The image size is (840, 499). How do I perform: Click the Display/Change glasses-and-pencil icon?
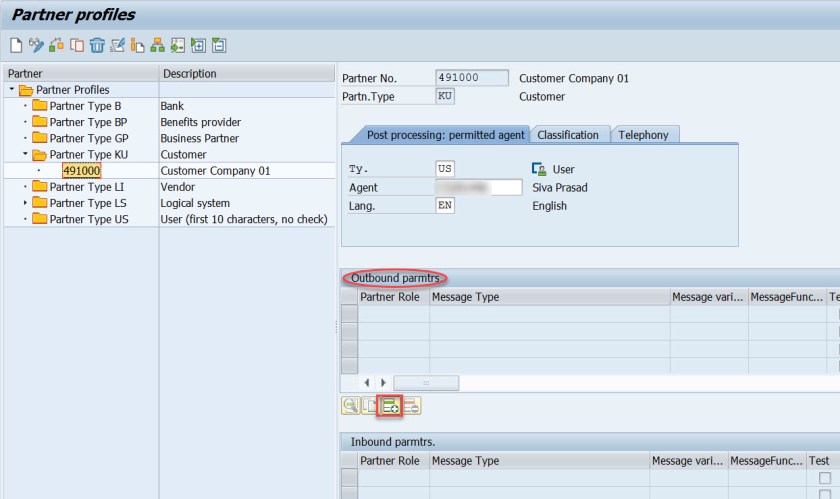(36, 46)
